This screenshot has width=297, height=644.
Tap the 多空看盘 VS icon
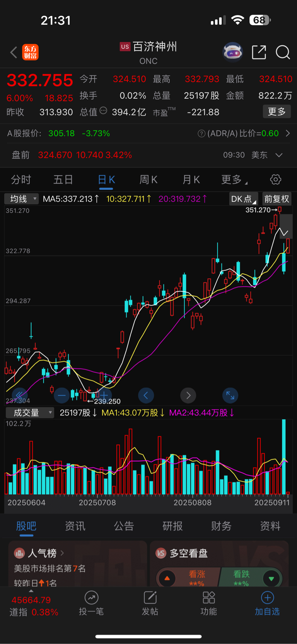click(x=161, y=553)
